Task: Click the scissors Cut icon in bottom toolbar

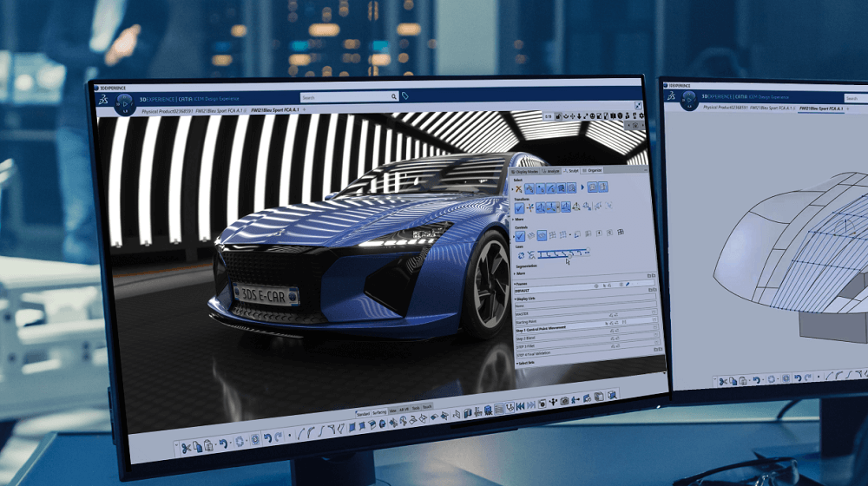Action: 186,447
